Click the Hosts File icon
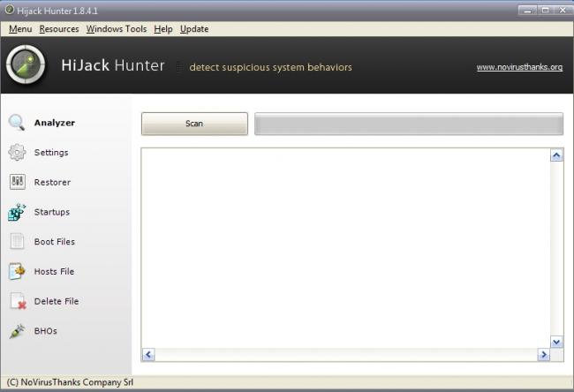Viewport: 574px width, 392px height. [17, 272]
